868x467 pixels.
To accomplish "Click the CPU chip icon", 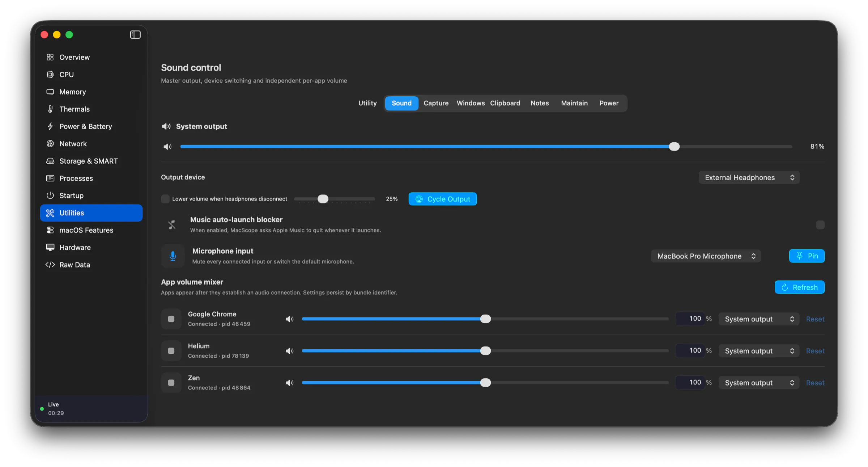I will [50, 75].
